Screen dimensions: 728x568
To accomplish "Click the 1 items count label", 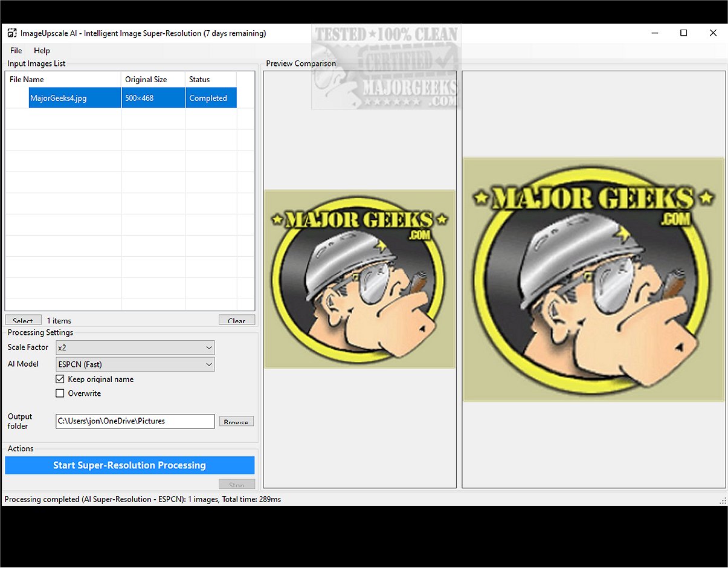I will [59, 321].
